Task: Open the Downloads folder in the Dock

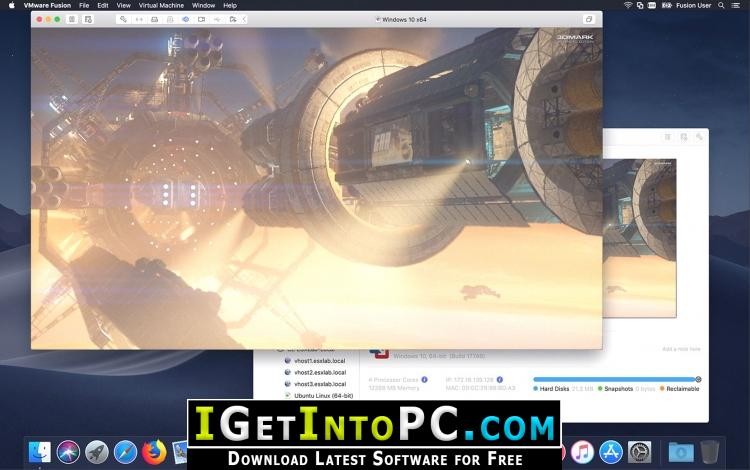Action: click(x=681, y=452)
